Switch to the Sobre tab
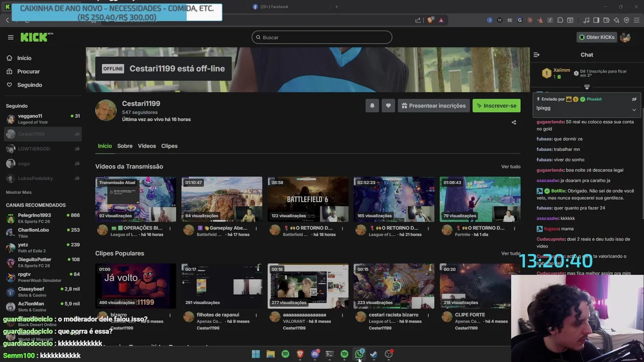The width and height of the screenshot is (644, 362). click(125, 146)
